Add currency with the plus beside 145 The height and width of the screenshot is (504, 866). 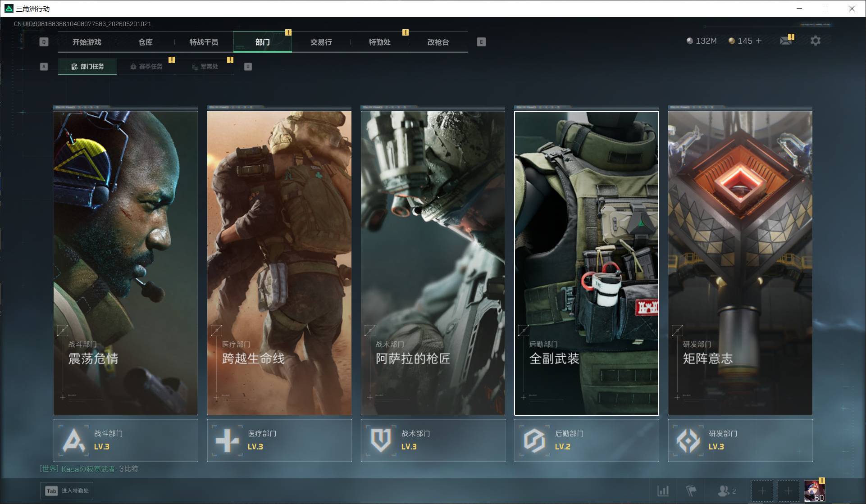click(759, 41)
